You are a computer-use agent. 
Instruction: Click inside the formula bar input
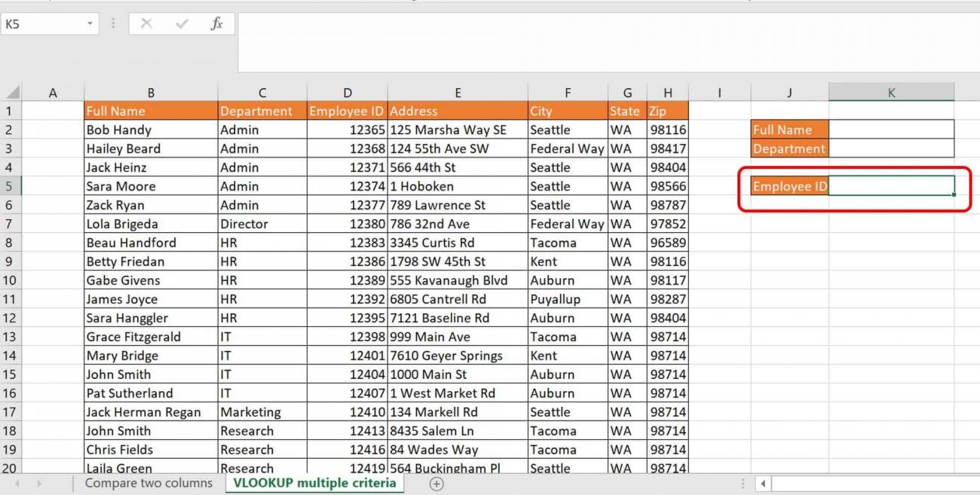click(x=608, y=42)
